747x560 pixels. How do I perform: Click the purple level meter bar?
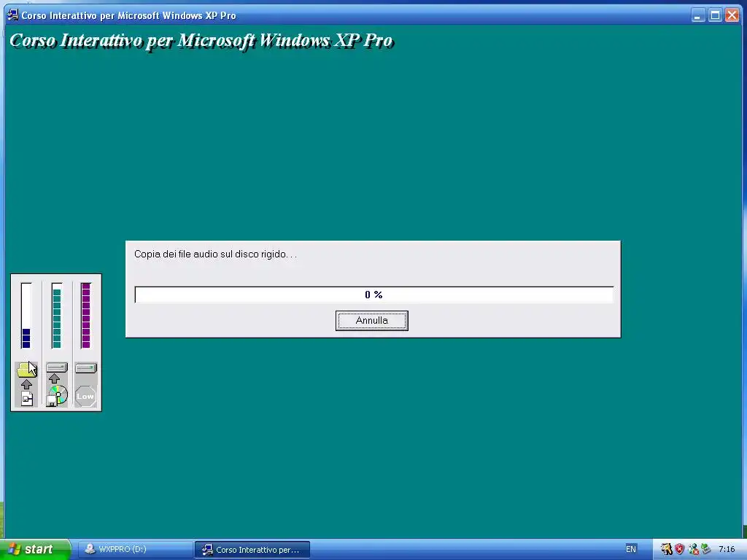tap(86, 315)
